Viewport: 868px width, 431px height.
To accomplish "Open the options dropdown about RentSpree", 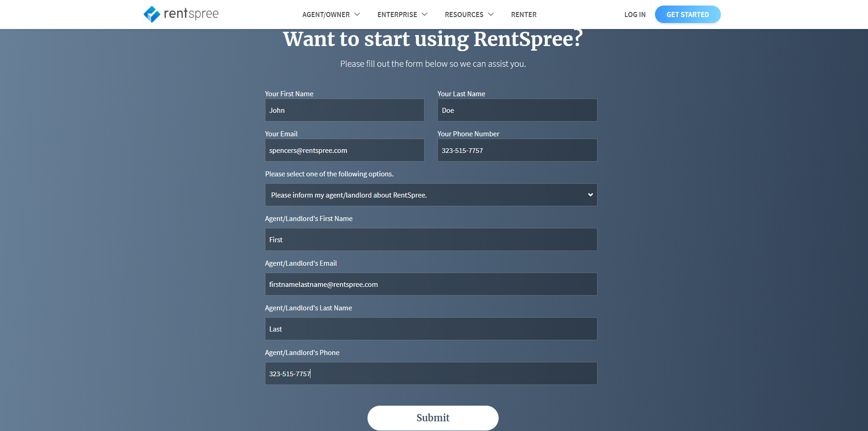I will 431,195.
